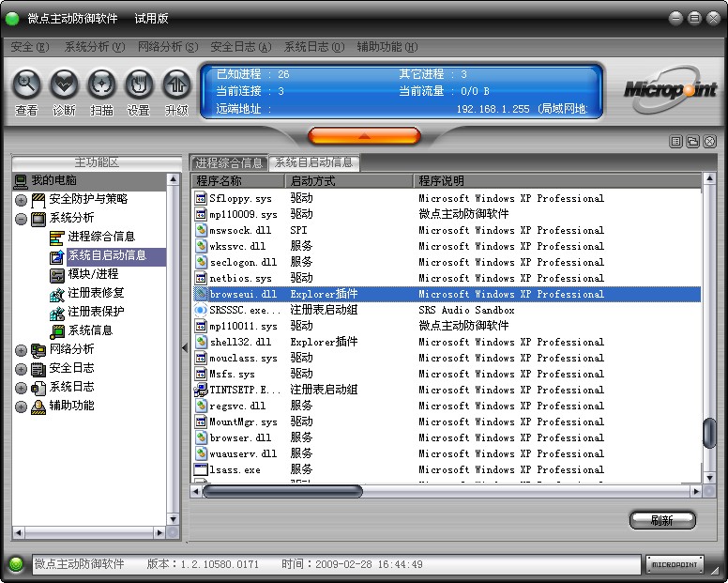728x583 pixels.
Task: Click the SRSSSC.exe row icon
Action: click(x=200, y=310)
